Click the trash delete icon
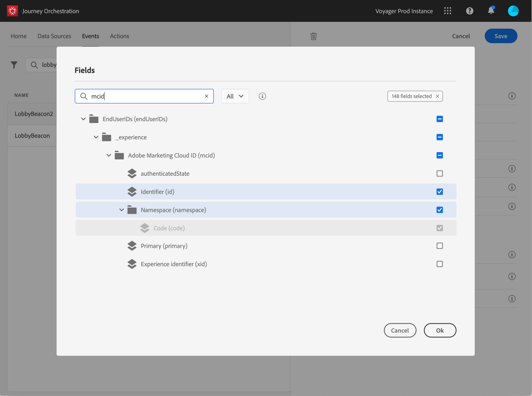The height and width of the screenshot is (396, 532). (313, 36)
